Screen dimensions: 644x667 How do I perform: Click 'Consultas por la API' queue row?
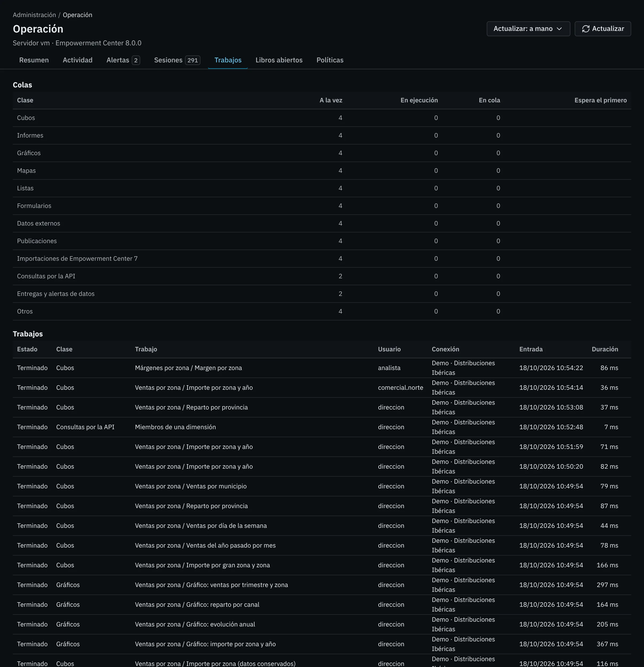[322, 276]
